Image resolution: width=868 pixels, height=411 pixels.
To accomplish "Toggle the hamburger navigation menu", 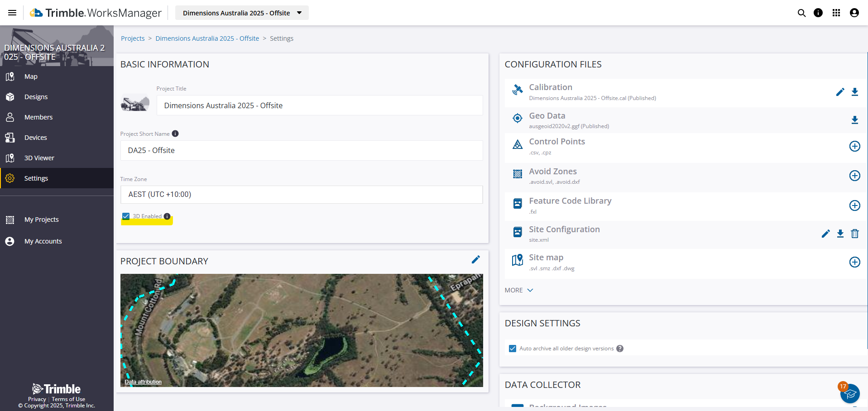I will coord(12,13).
